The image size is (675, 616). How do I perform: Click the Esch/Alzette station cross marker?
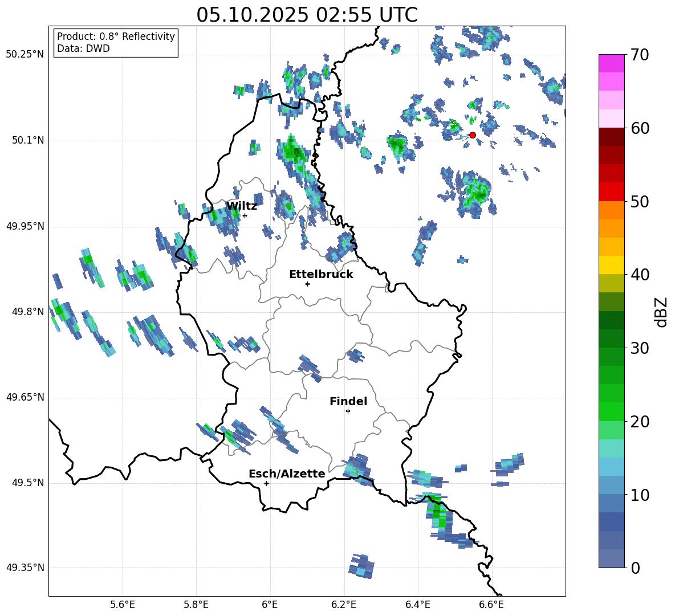coord(266,483)
